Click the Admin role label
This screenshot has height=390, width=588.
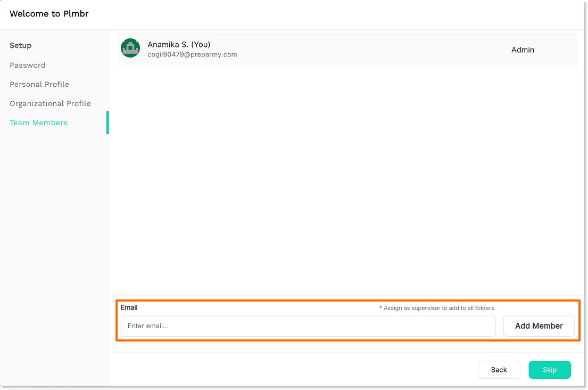tap(523, 50)
